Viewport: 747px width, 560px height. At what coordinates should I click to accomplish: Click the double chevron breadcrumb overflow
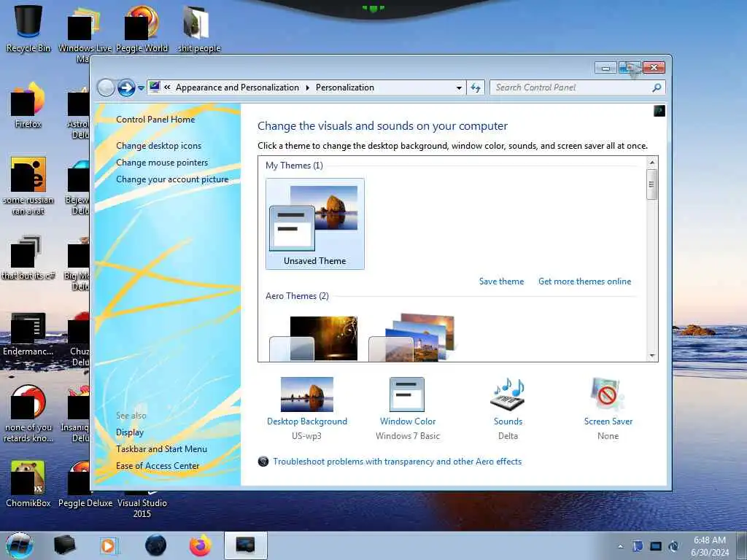tap(167, 87)
